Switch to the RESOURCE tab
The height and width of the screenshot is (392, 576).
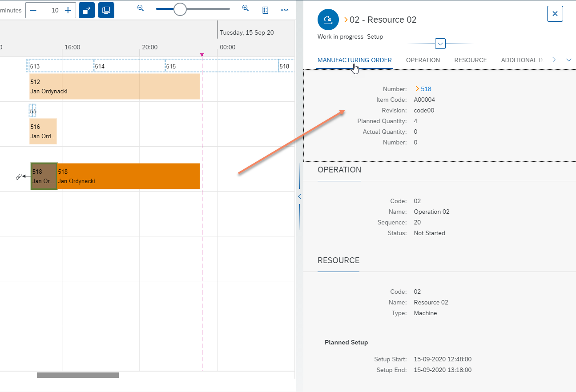click(470, 60)
